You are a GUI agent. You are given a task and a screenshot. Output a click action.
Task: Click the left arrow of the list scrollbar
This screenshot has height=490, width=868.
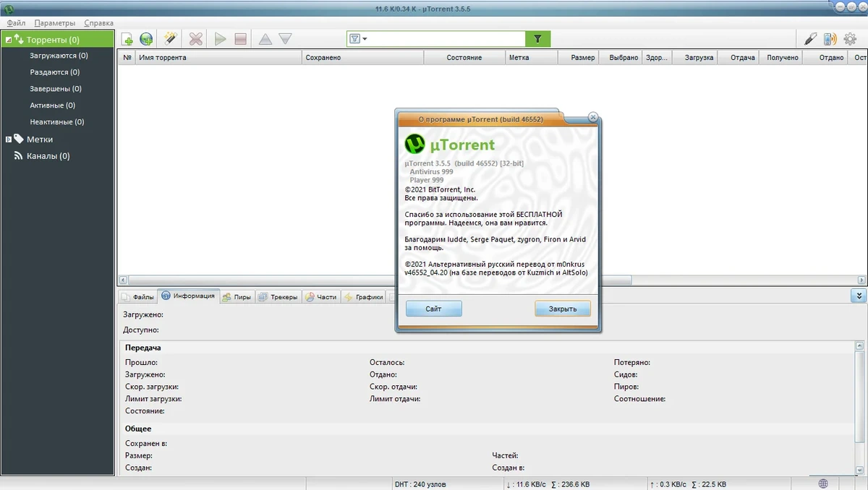click(x=122, y=280)
